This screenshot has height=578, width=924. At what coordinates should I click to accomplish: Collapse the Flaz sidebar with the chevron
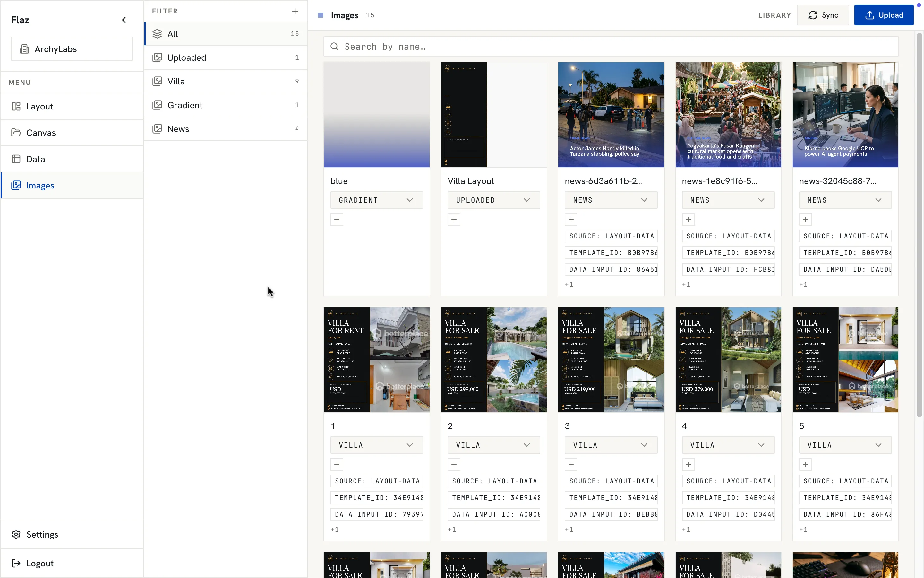point(124,20)
